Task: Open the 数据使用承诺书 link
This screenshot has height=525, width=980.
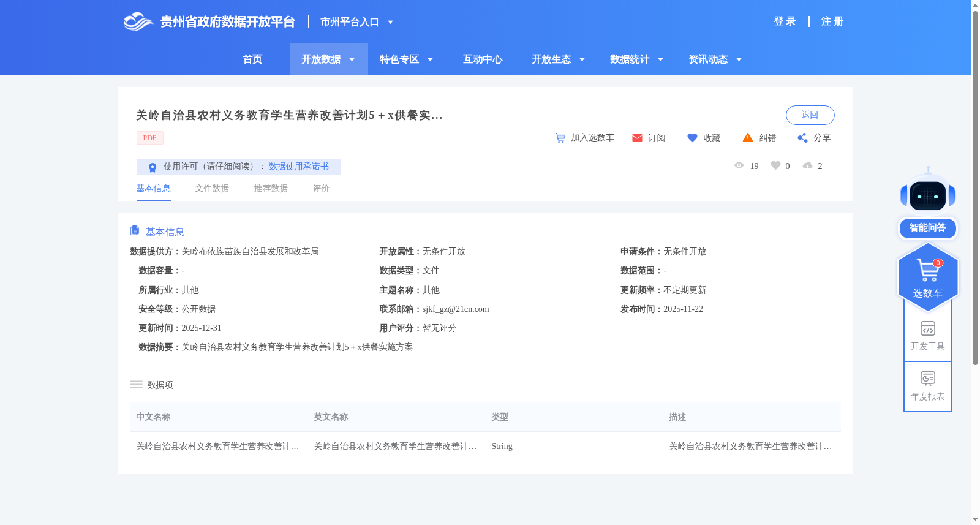Action: pos(299,167)
